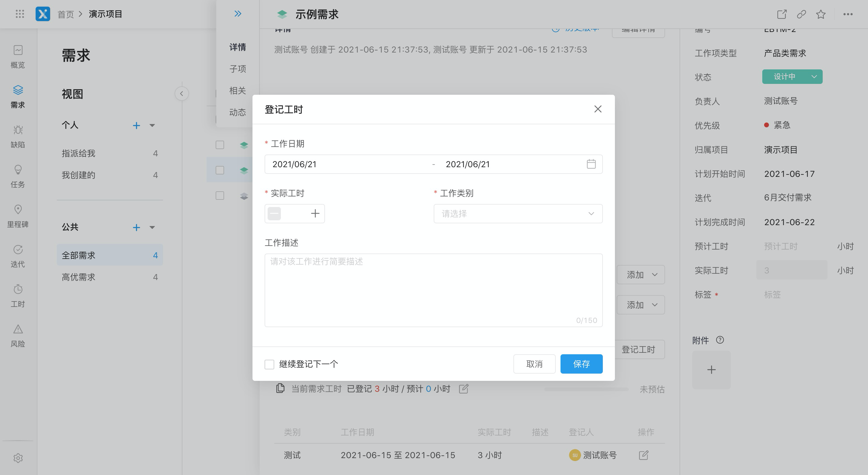Image resolution: width=868 pixels, height=475 pixels.
Task: Click the calendar icon in work date field
Action: (x=591, y=164)
